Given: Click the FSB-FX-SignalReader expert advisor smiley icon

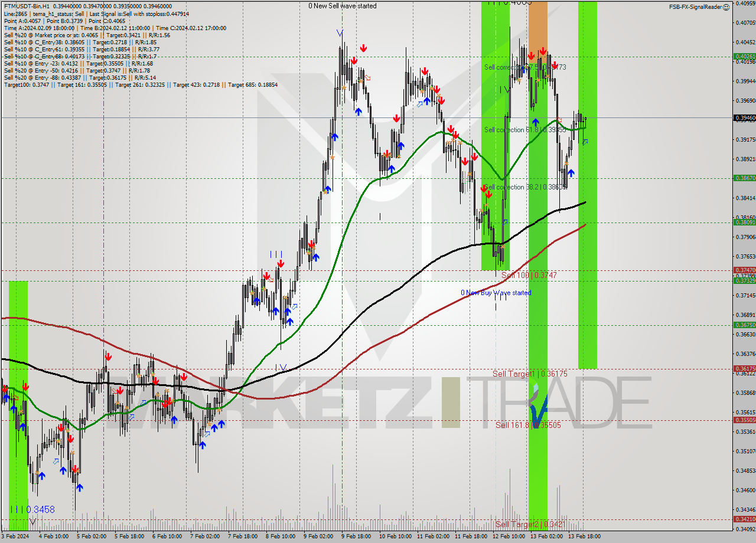Looking at the screenshot, I should coord(726,6).
